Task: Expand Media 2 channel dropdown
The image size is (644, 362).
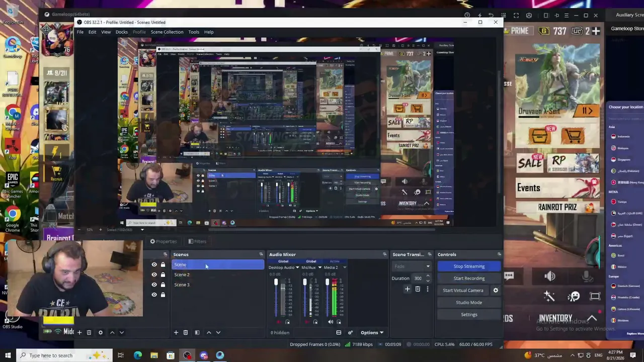Action: tap(344, 268)
